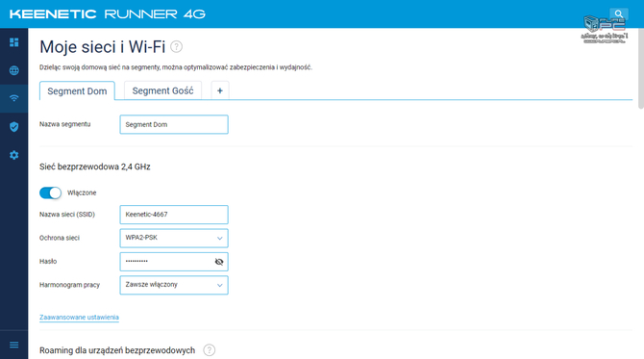Viewport: 644px width, 359px height.
Task: Select the Wi-Fi networks sidebar icon
Action: tap(14, 98)
